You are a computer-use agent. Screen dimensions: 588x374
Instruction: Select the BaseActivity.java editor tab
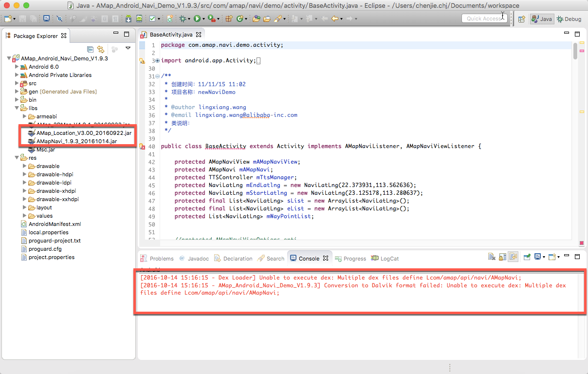(x=171, y=35)
